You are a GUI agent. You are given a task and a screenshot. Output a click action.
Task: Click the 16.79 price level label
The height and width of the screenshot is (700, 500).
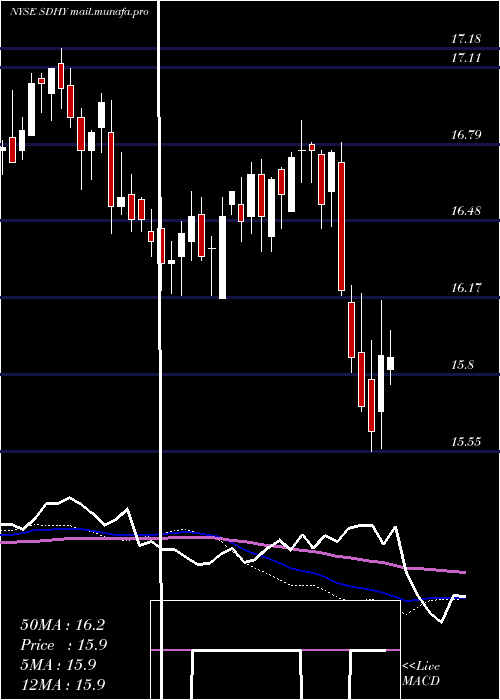pyautogui.click(x=466, y=135)
